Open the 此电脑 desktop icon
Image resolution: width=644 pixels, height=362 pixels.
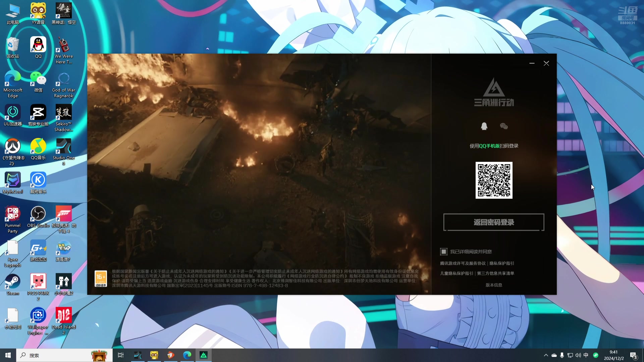[13, 14]
